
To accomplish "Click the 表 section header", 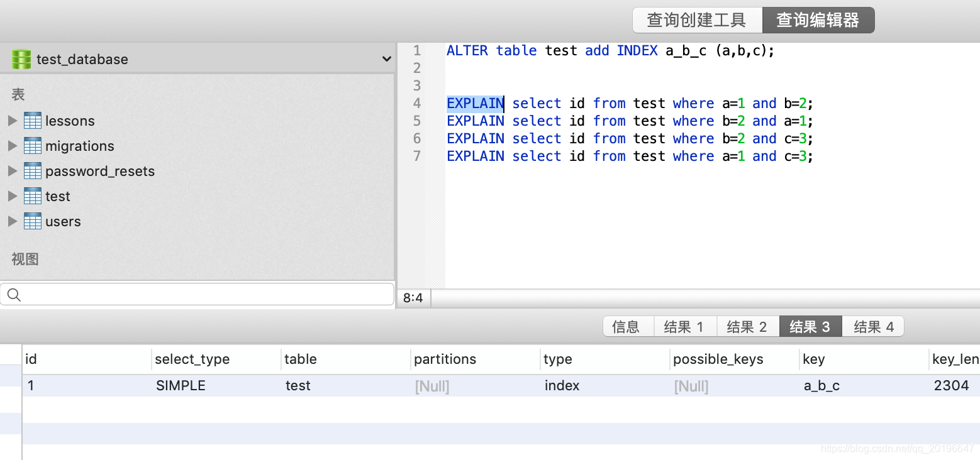I will (18, 94).
